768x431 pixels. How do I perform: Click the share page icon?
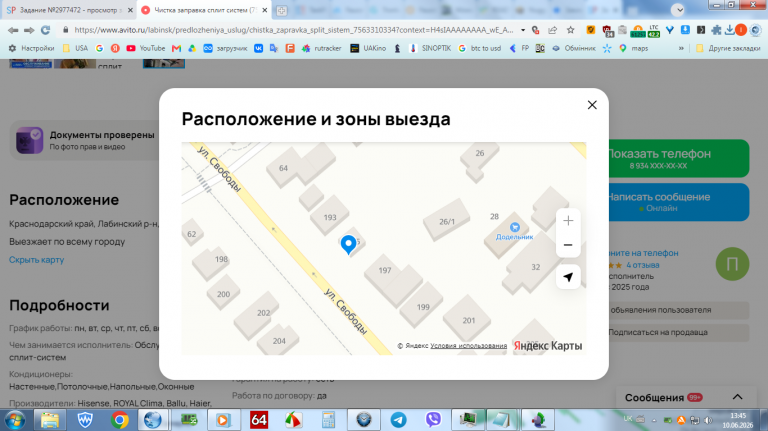(552, 30)
